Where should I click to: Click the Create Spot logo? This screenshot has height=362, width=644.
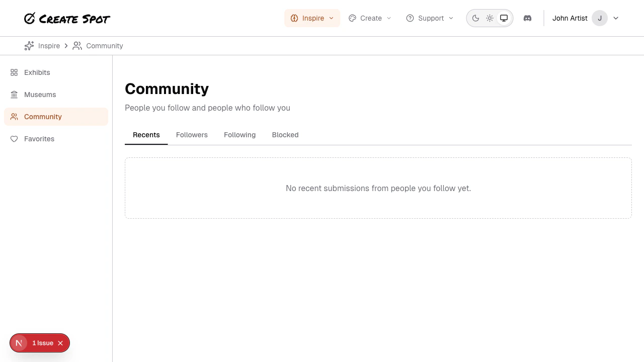67,18
